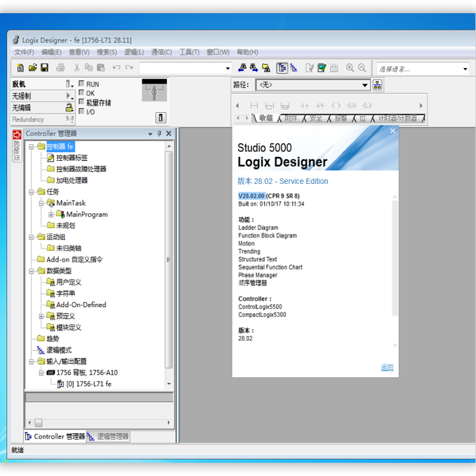
Task: Click the 返回 link in about dialog
Action: click(x=387, y=368)
